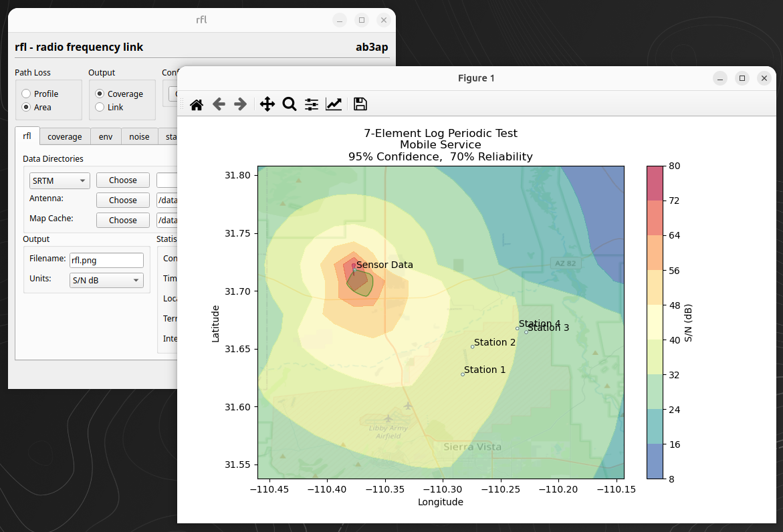Select the Area path loss option
The width and height of the screenshot is (783, 532).
tap(27, 107)
